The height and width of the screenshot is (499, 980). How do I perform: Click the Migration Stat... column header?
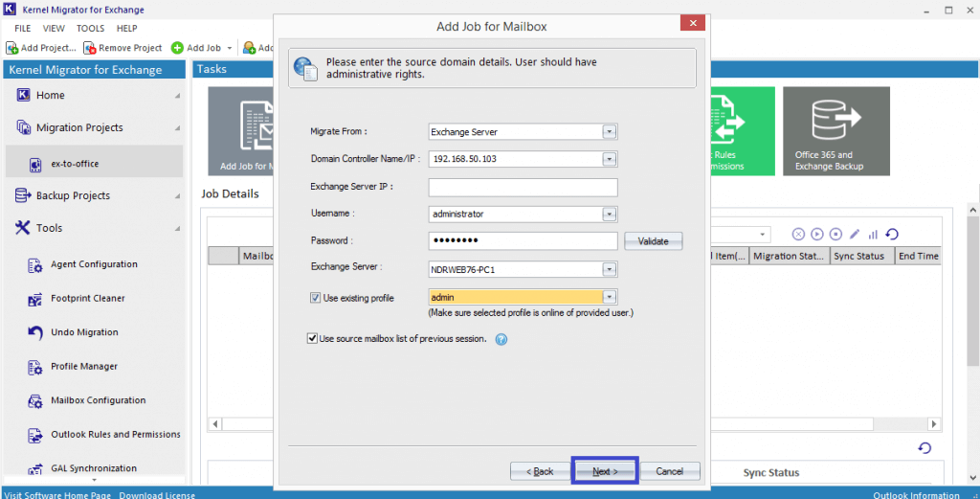pos(789,256)
